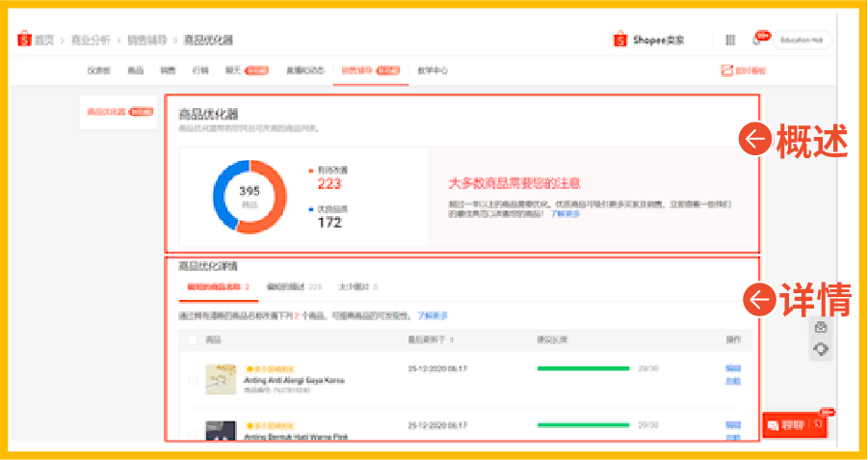Click the 操作 column header
868x460 pixels.
click(733, 339)
